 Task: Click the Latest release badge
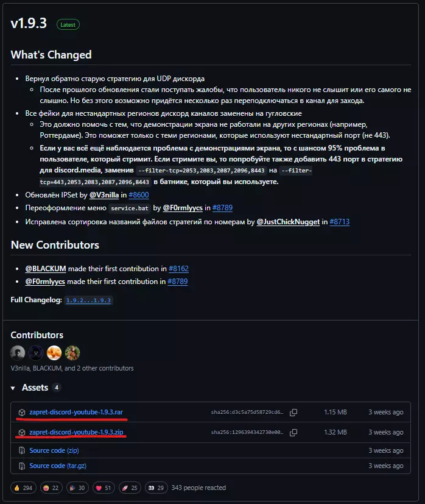coord(68,24)
